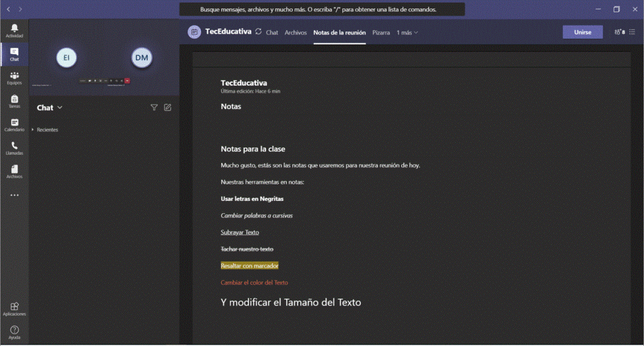Show more apps via ellipsis
This screenshot has height=346, width=644.
14,195
